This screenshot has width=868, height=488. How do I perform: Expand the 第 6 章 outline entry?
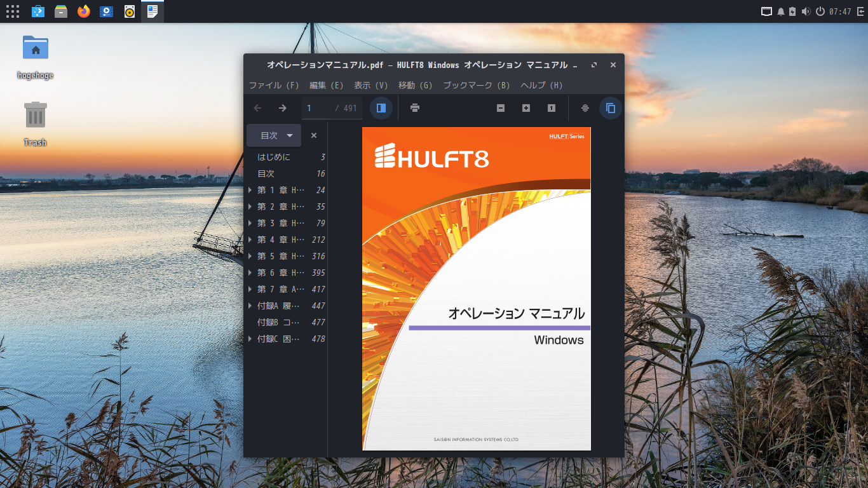250,273
